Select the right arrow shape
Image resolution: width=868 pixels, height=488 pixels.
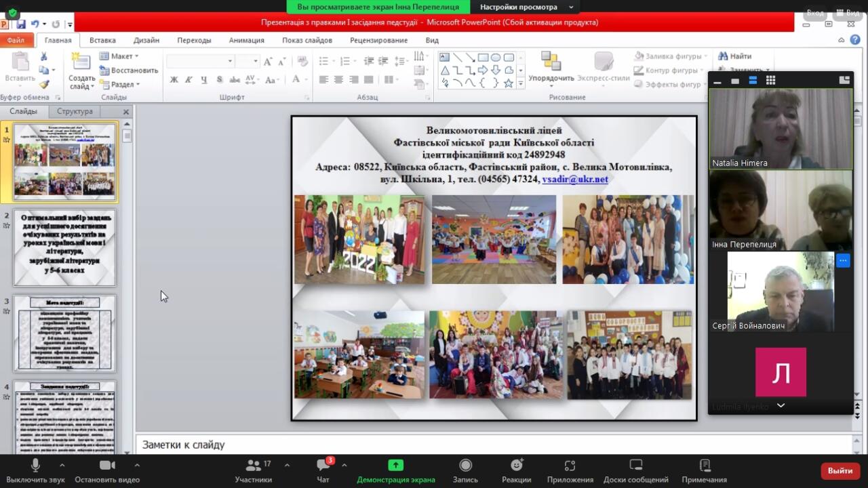(483, 70)
